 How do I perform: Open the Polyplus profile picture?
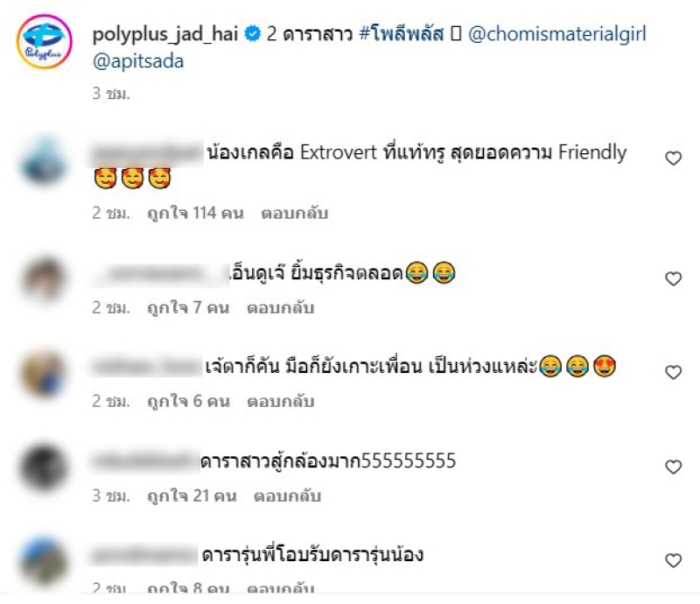(x=45, y=41)
